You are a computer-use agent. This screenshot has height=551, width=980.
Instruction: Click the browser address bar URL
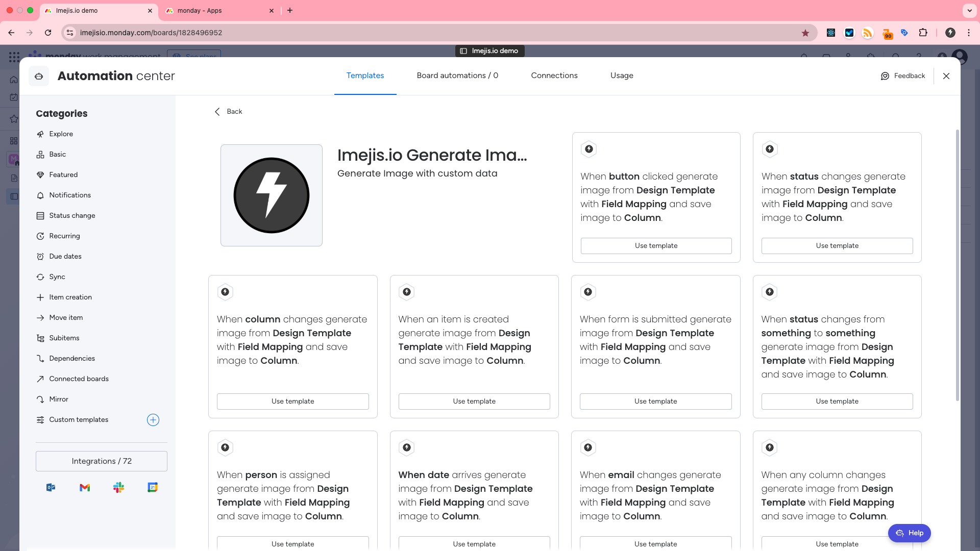click(x=151, y=33)
